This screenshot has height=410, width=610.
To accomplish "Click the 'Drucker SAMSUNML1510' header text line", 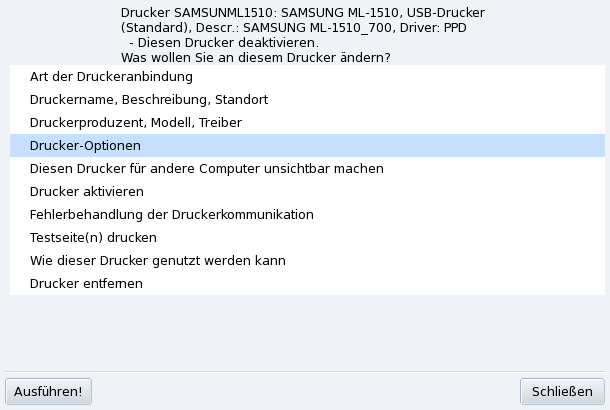I will (x=302, y=10).
